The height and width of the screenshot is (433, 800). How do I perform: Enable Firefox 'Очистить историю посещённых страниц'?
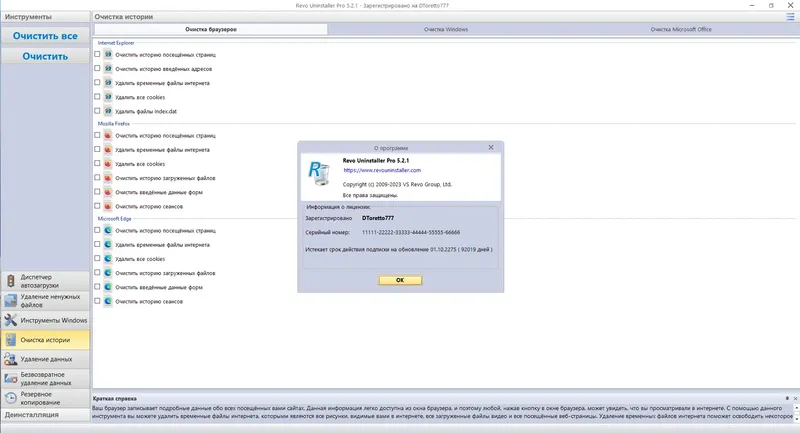coord(97,135)
